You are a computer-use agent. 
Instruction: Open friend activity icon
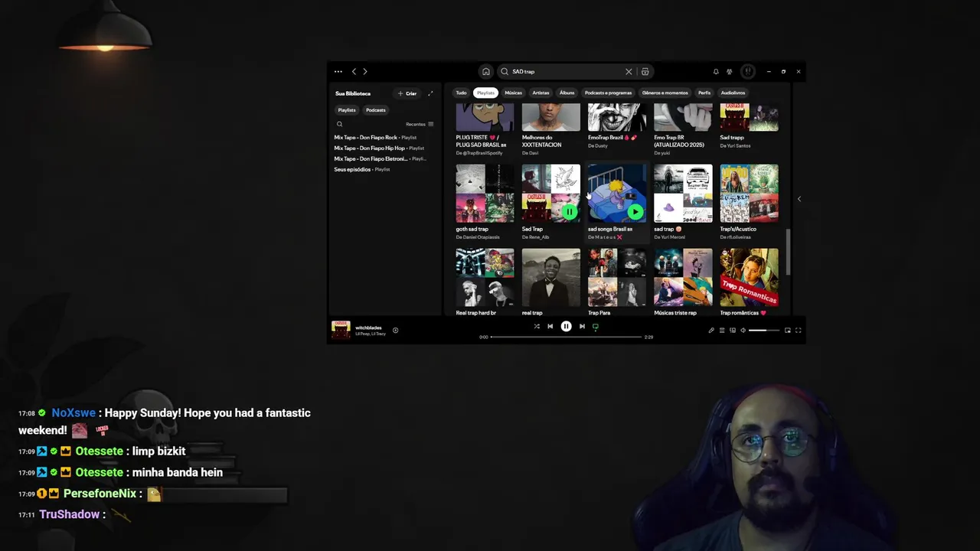point(730,71)
